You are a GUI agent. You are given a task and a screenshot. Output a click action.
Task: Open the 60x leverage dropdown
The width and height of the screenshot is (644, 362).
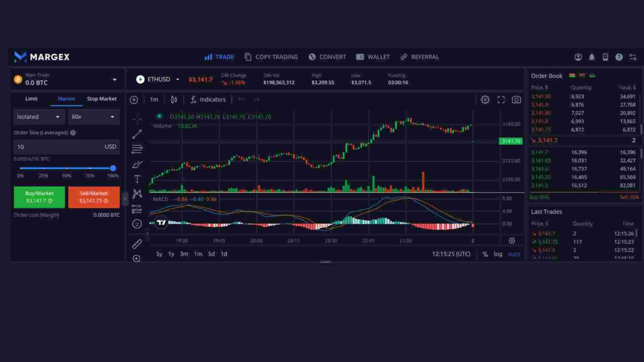93,117
